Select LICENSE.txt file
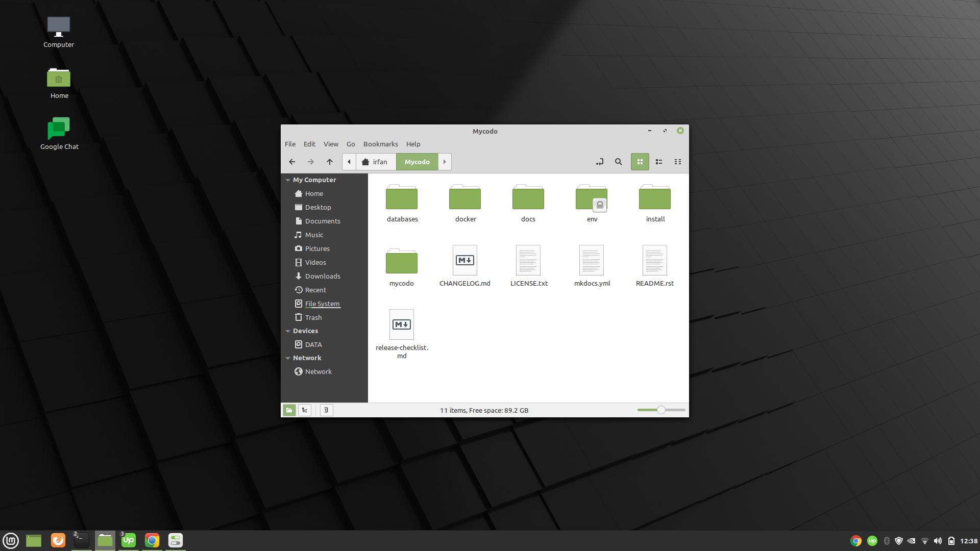This screenshot has width=980, height=551. coord(528,266)
